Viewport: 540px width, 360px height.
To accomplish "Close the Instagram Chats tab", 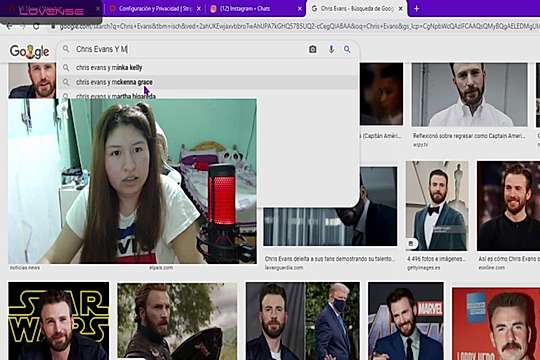I will 300,9.
